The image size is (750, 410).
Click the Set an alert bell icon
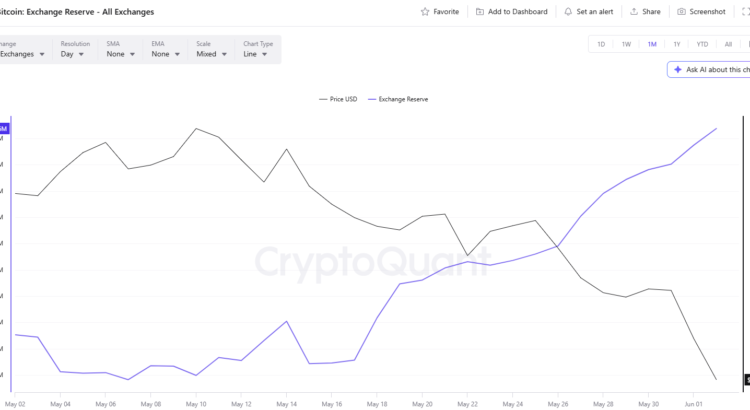coord(568,11)
